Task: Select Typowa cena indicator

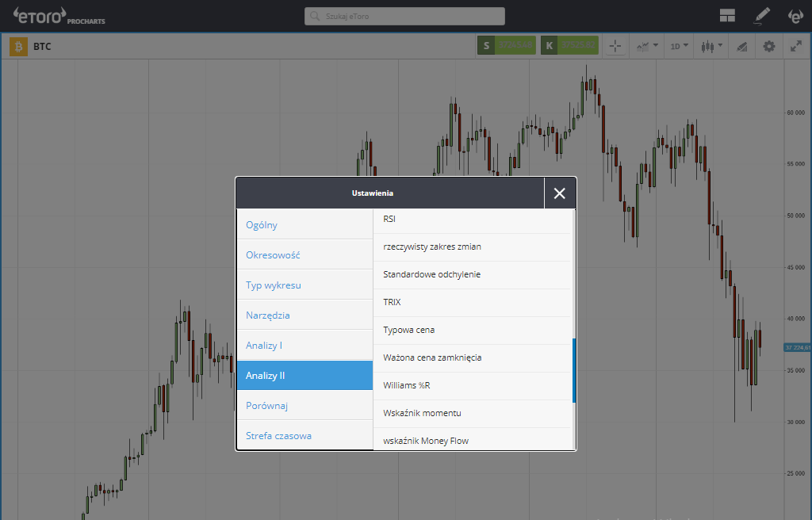Action: point(472,331)
